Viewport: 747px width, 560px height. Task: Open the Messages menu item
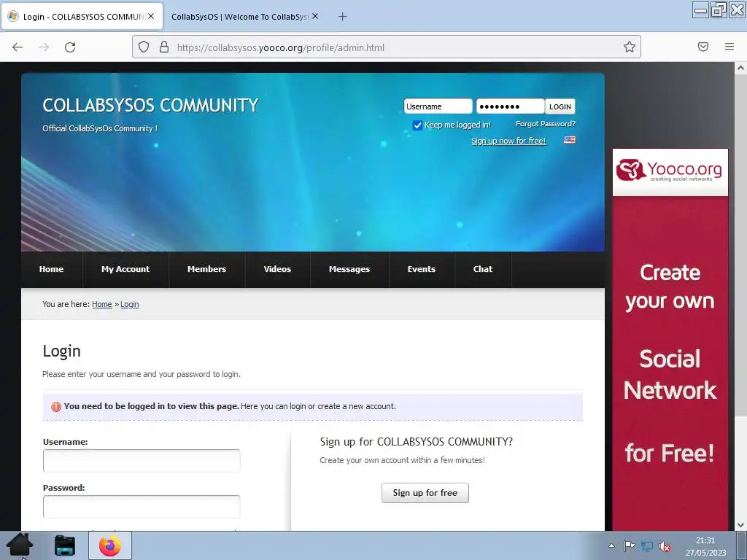349,269
